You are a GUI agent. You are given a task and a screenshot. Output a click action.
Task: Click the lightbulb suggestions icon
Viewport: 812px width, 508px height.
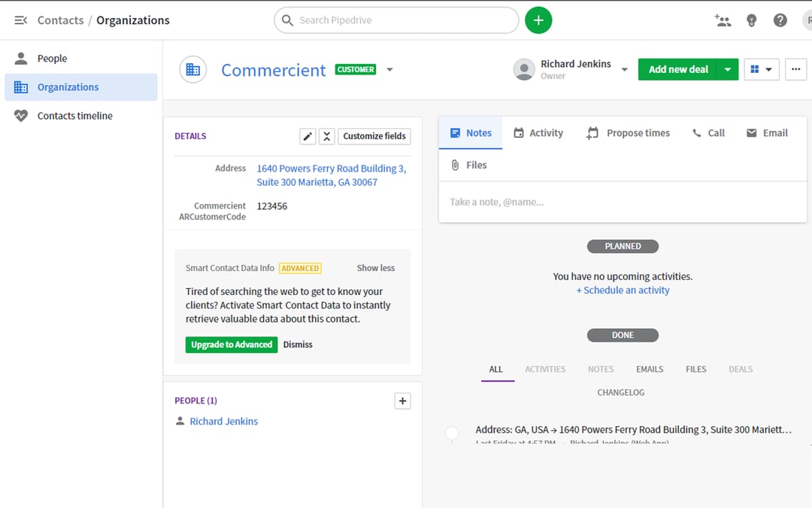coord(751,20)
